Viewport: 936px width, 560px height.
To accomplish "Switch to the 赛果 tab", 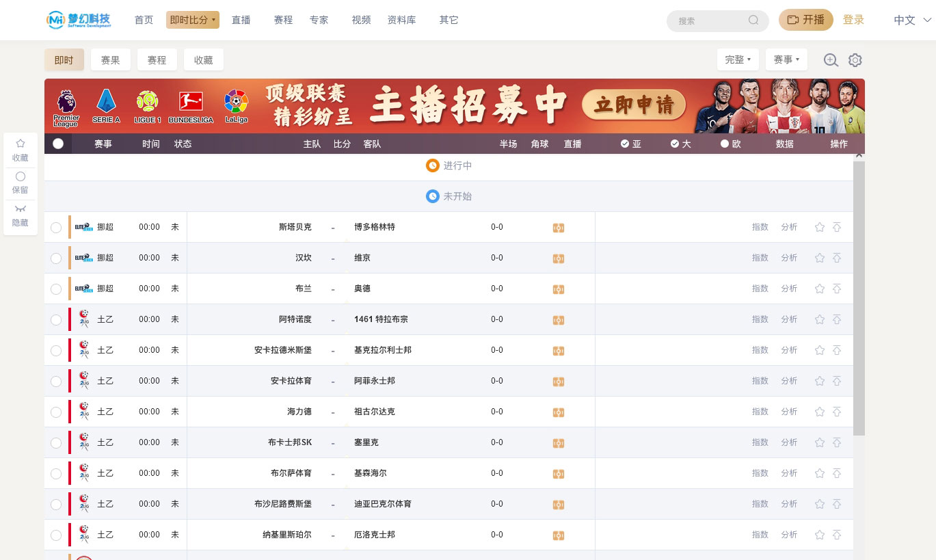I will click(111, 59).
